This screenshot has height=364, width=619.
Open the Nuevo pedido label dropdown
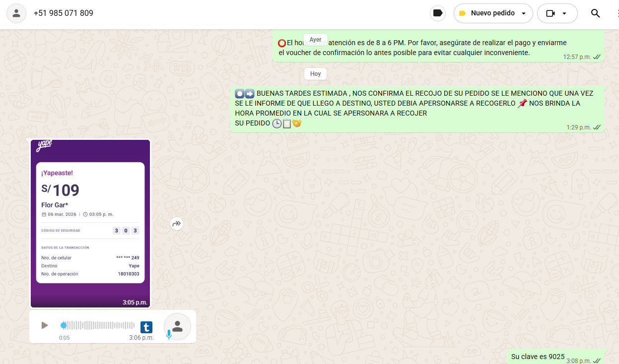pos(523,14)
